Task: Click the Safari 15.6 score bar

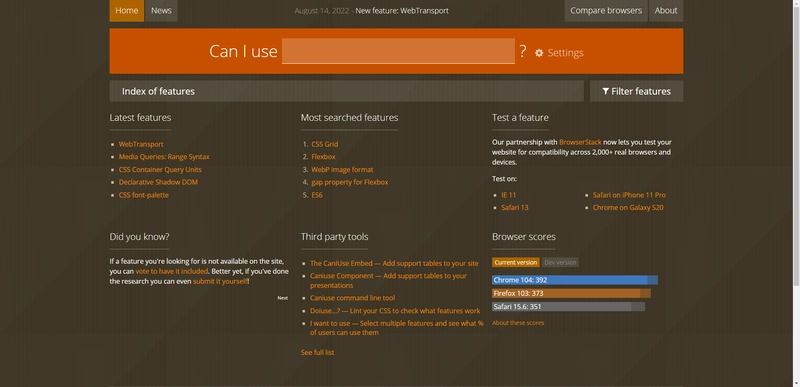Action: (x=568, y=306)
